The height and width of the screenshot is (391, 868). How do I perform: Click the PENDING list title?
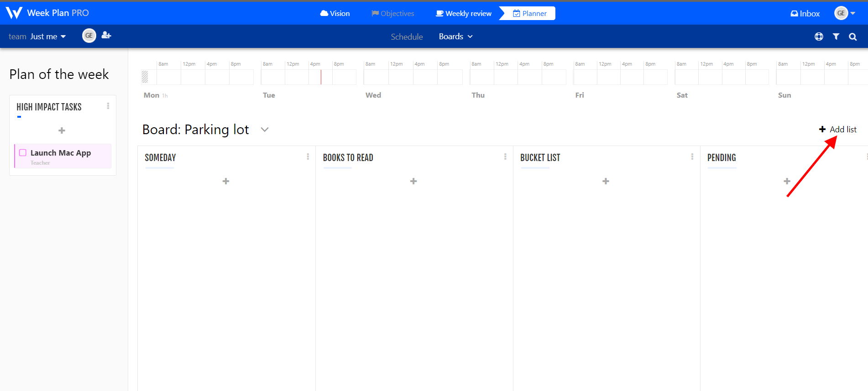pos(722,158)
